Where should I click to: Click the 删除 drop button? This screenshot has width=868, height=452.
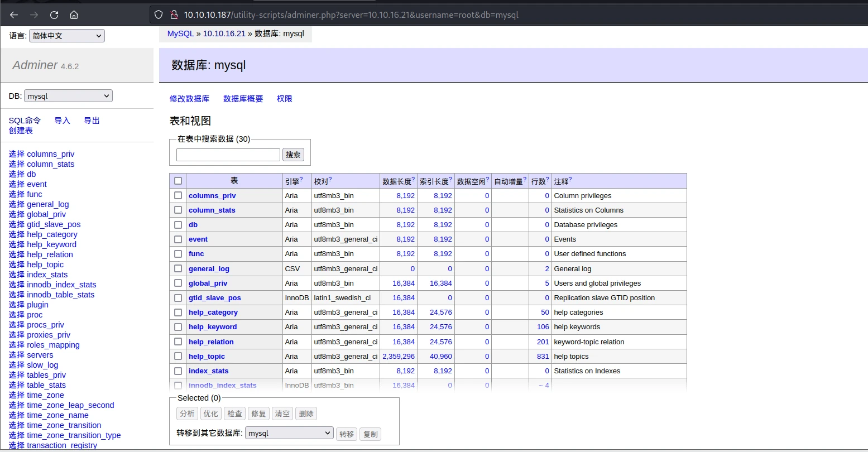306,413
